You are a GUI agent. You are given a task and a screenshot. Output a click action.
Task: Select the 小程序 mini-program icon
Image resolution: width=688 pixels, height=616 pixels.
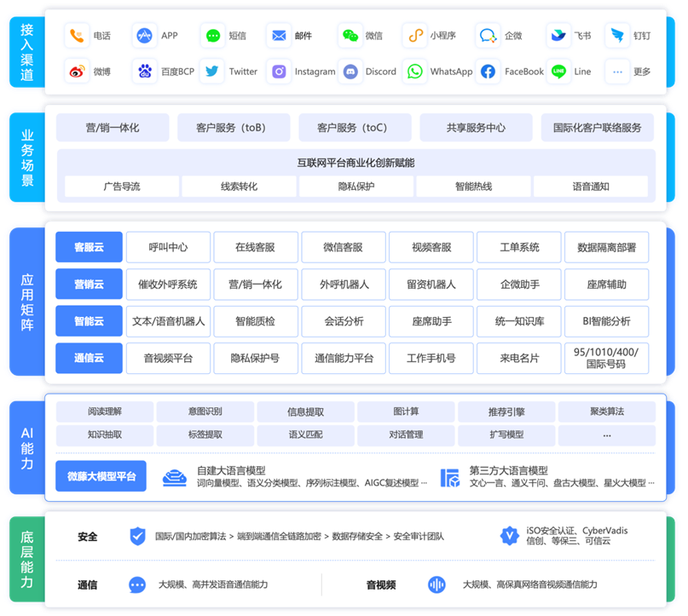[x=415, y=36]
